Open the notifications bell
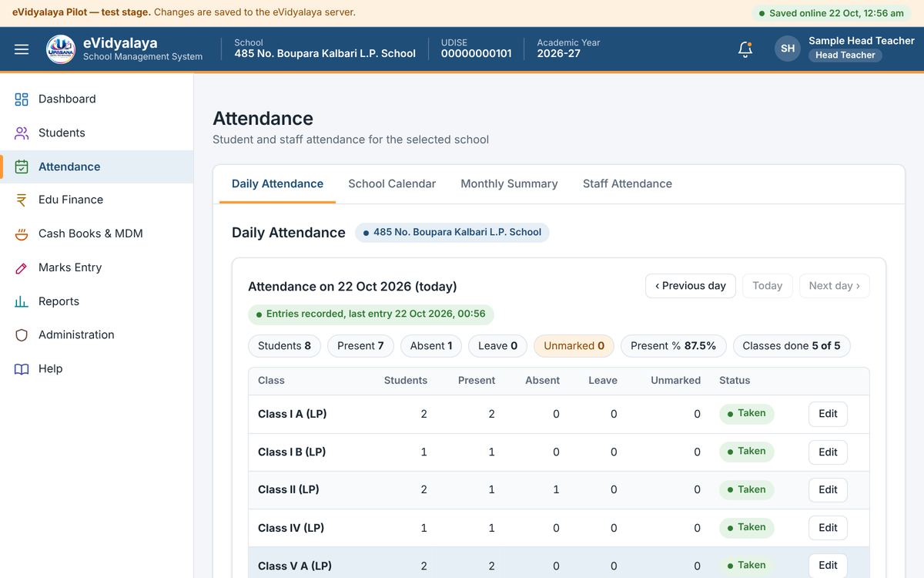 (x=745, y=49)
